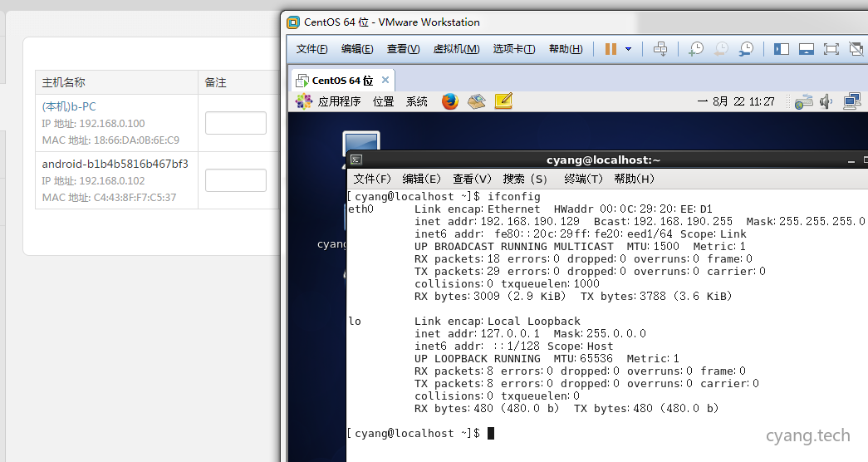Open the 虚拟机(M) menu

[456, 49]
